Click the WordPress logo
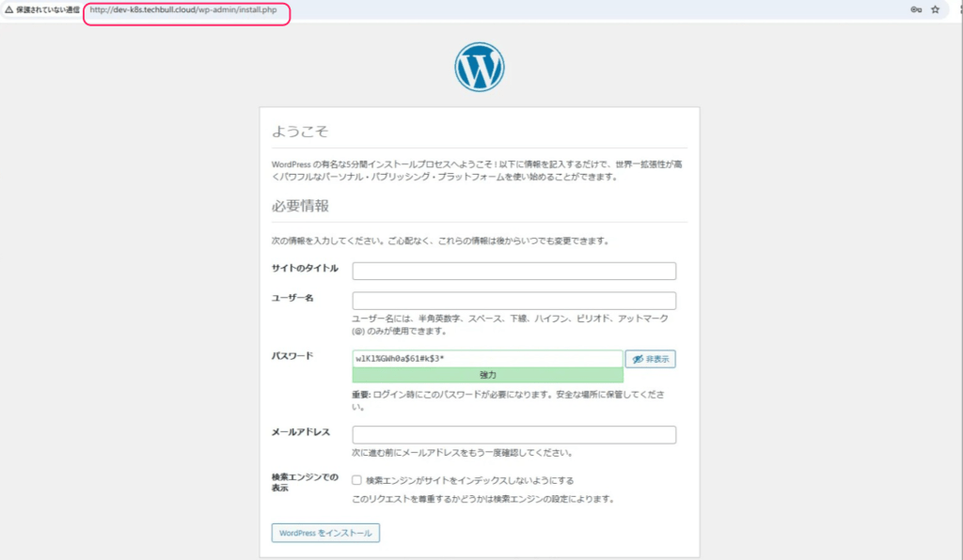 [x=480, y=68]
